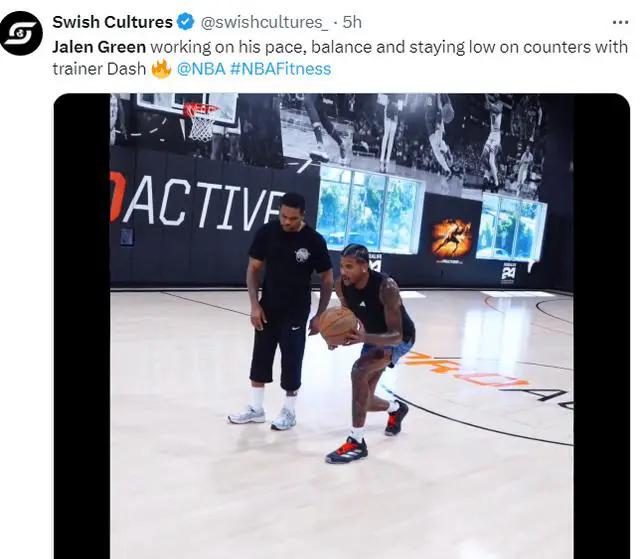
Task: Click the Swish Cultures display name
Action: pos(112,22)
